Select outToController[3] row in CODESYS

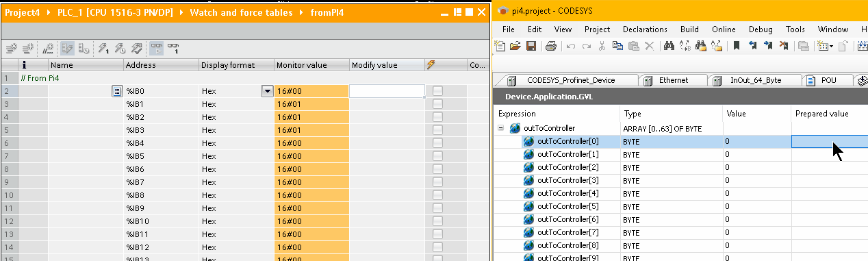[680, 180]
